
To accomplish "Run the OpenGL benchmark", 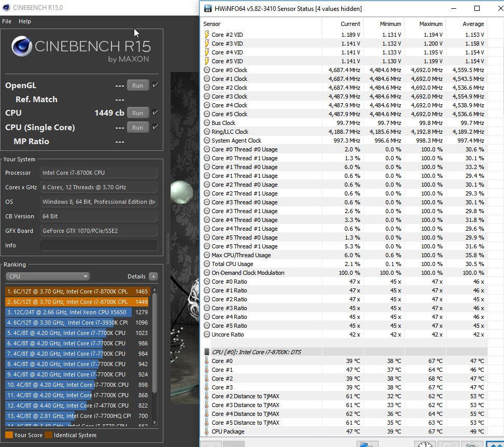I will (x=137, y=86).
